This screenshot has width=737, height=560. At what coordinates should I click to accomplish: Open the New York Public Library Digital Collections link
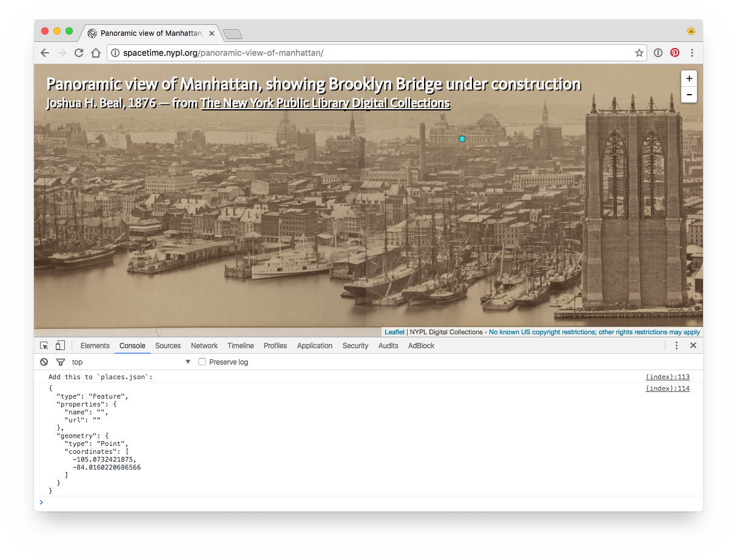click(326, 103)
